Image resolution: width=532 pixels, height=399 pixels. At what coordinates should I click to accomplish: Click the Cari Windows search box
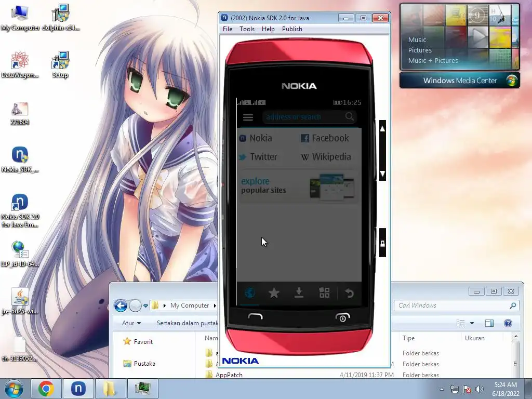pyautogui.click(x=456, y=305)
